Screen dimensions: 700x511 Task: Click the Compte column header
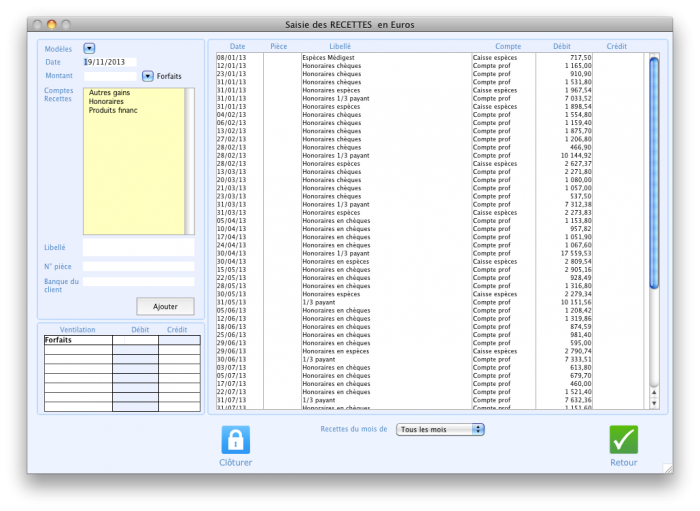pos(508,46)
